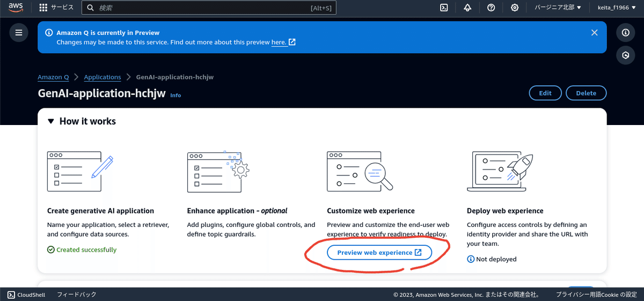The image size is (644, 301).
Task: Click the Deploy web experience heading
Action: [x=505, y=211]
